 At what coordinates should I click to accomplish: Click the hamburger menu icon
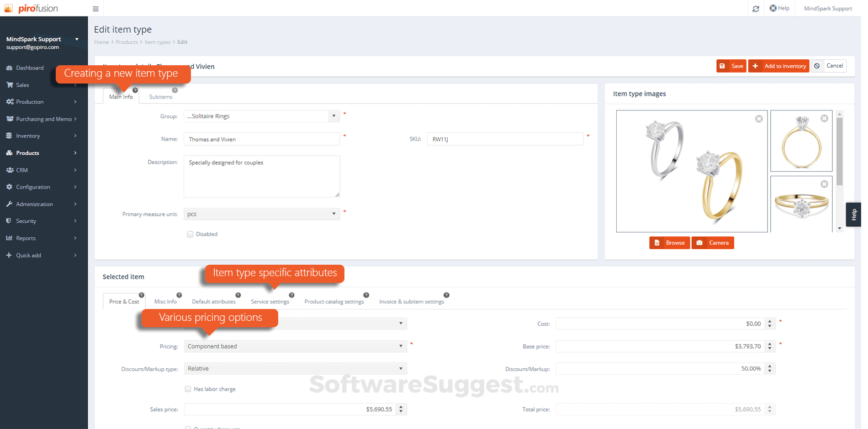coord(95,8)
